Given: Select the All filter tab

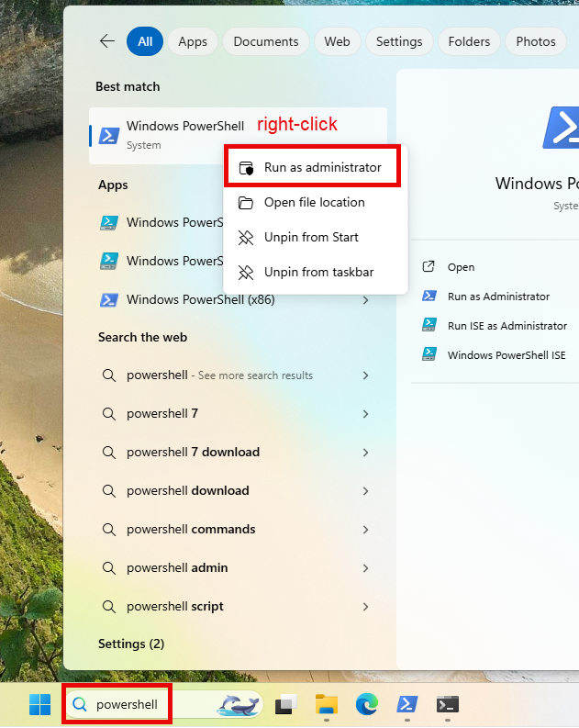Looking at the screenshot, I should coord(145,41).
